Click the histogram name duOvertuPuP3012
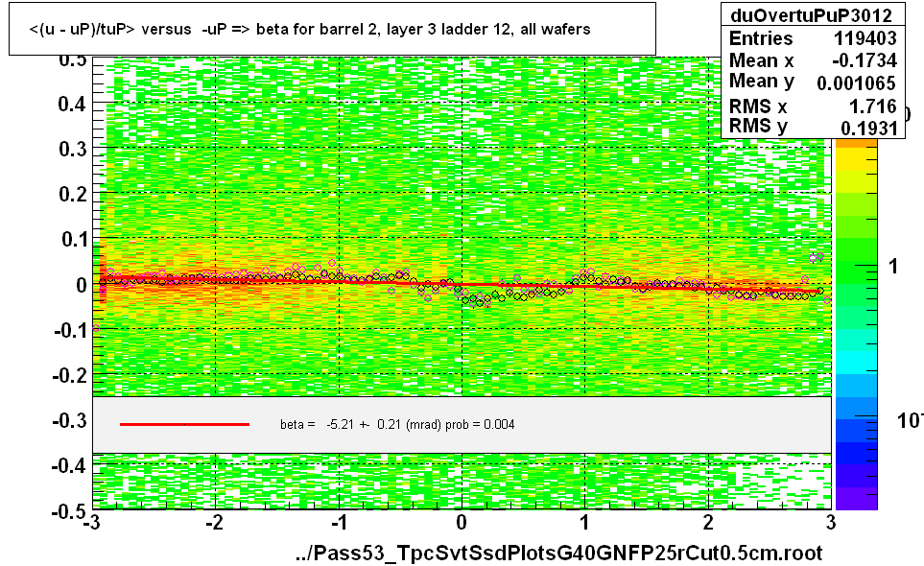 pyautogui.click(x=811, y=15)
